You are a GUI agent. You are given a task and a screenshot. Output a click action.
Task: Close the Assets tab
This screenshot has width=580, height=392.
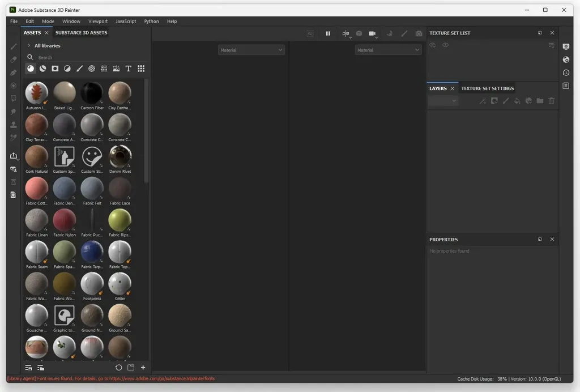[x=46, y=32]
